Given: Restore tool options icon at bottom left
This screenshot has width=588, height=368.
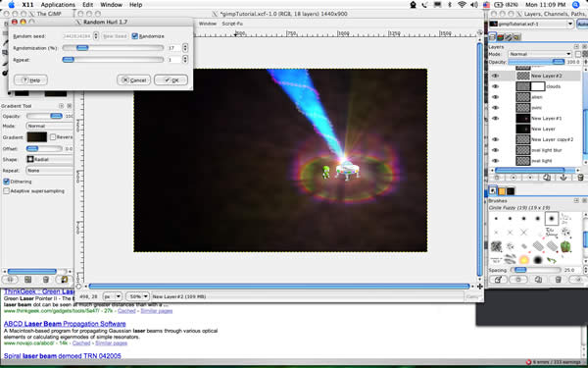Looking at the screenshot, I should click(x=27, y=280).
